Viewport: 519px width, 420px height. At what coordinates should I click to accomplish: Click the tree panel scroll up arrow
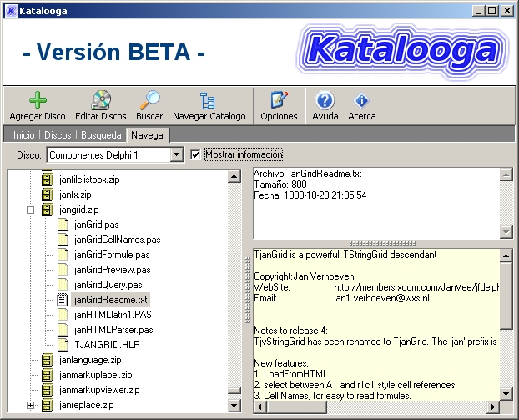pyautogui.click(x=234, y=176)
